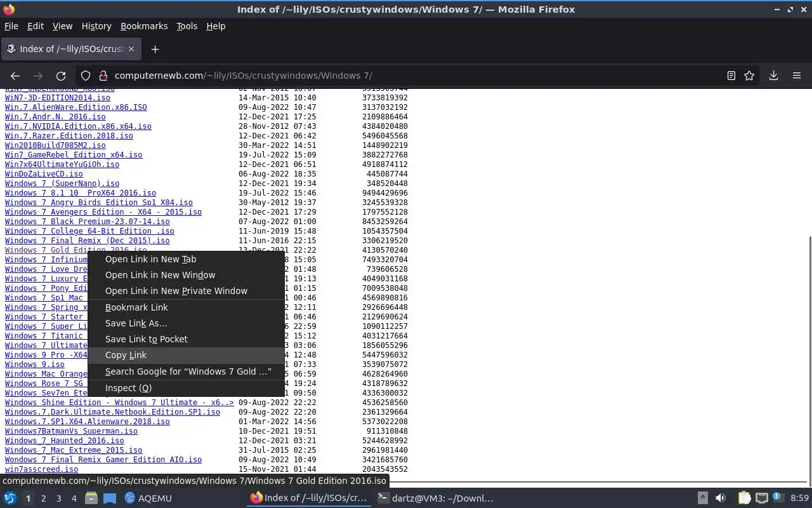812x508 pixels.
Task: Open the Tools menu
Action: (x=187, y=26)
